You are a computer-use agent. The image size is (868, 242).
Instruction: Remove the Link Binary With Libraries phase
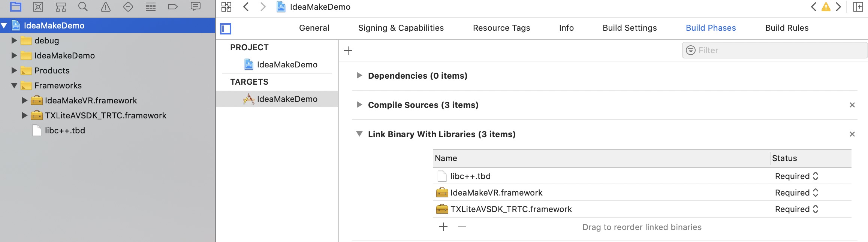[x=852, y=134]
